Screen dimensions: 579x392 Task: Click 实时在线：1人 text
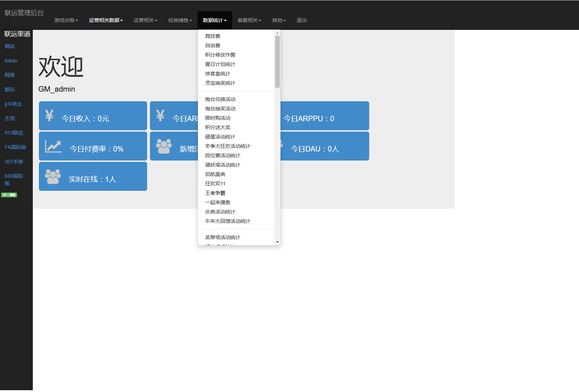click(x=93, y=179)
